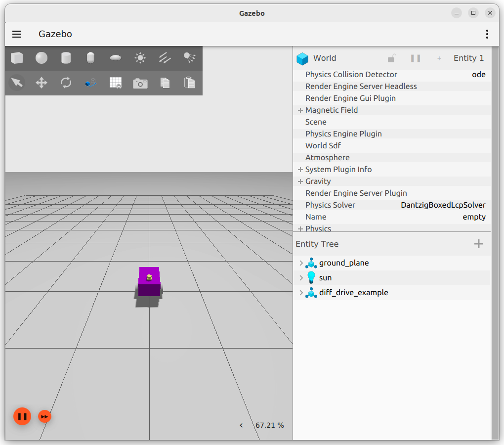The height and width of the screenshot is (445, 504).
Task: Insert an ellipsoid shape
Action: point(116,58)
